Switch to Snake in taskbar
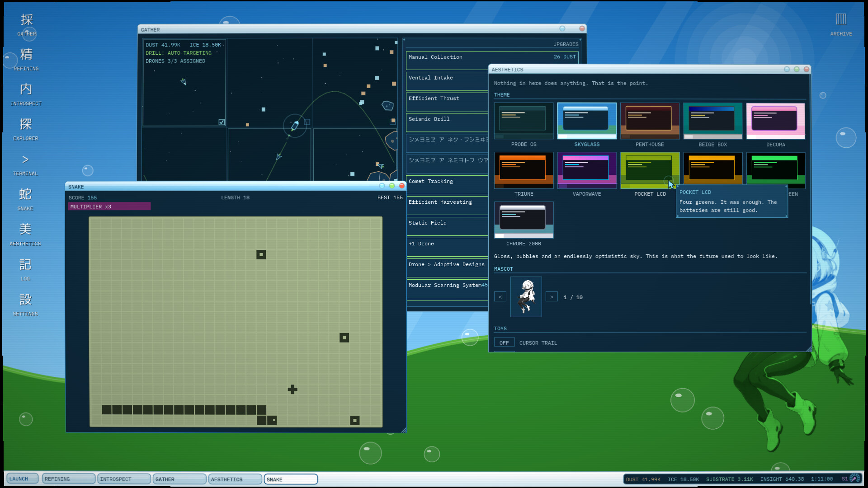 [x=291, y=479]
